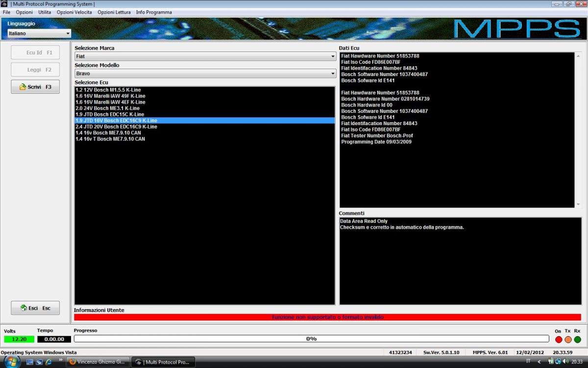Select 1.2 12V Bosch M1.5.5 K-Line ECU
Viewport: 588px width, 368px height.
pyautogui.click(x=205, y=90)
